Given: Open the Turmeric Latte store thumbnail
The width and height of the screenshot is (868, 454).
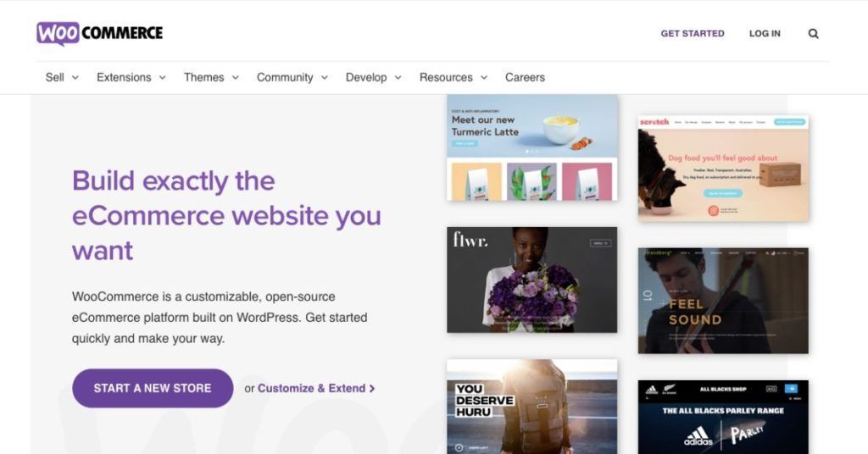Looking at the screenshot, I should (x=532, y=147).
